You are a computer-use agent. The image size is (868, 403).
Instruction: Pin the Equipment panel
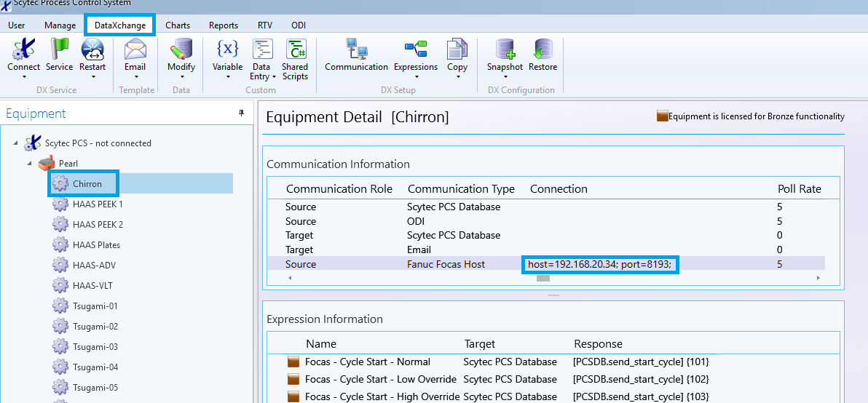[x=241, y=113]
